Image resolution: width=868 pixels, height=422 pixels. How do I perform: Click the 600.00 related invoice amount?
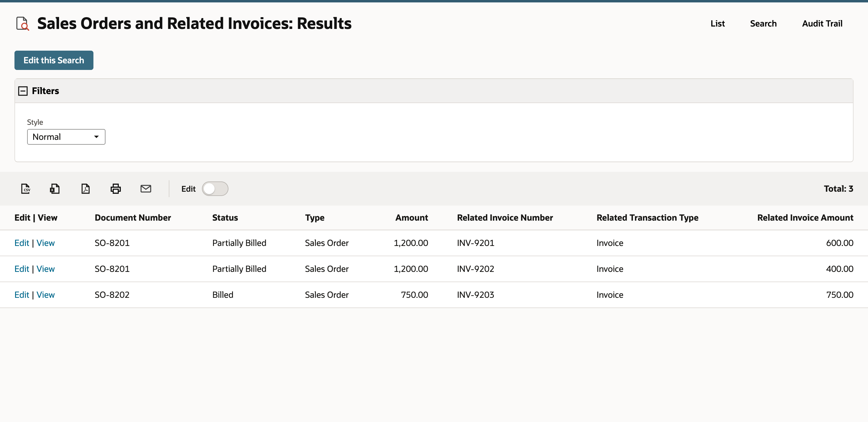click(x=840, y=243)
